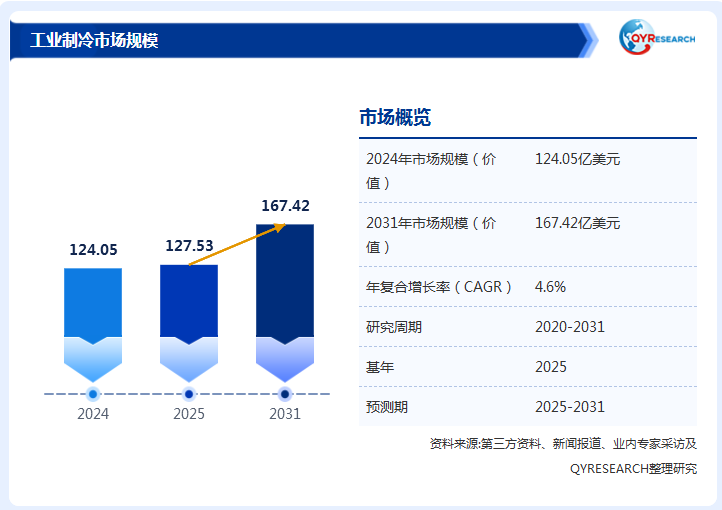Click the 工业制冷市场规模 title banner
722x510 pixels.
pos(304,41)
